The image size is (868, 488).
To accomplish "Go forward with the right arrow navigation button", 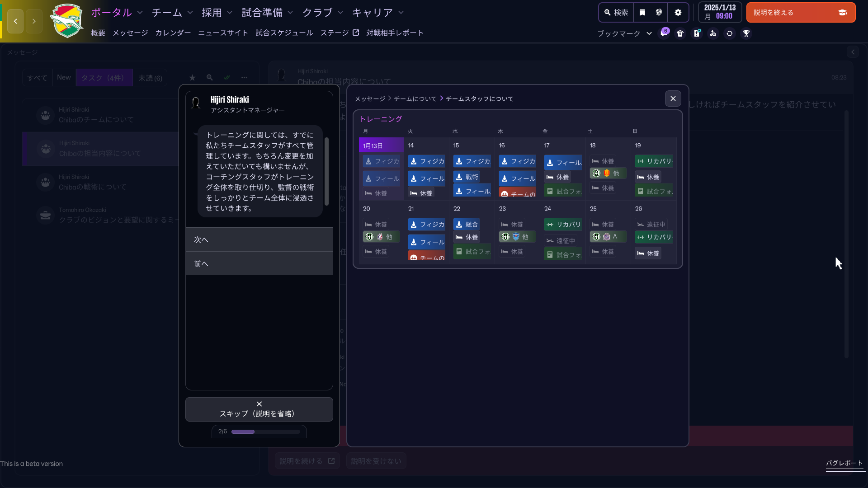I will pos(34,21).
